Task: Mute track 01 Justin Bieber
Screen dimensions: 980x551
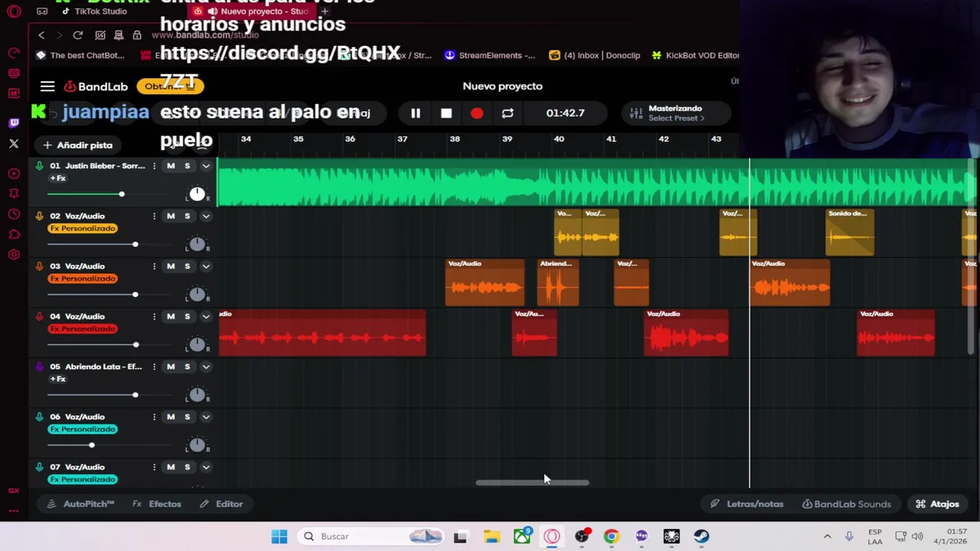Action: click(x=171, y=166)
